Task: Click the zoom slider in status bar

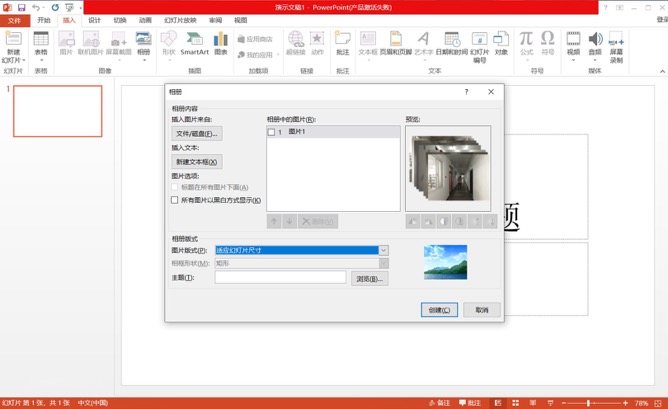Action: 590,403
